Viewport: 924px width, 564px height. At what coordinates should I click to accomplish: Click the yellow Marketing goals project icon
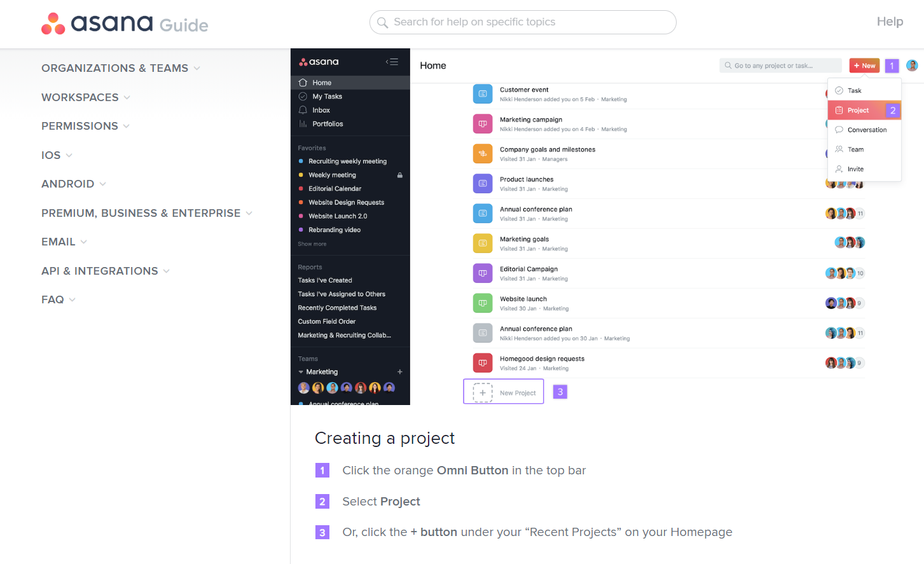[483, 244]
